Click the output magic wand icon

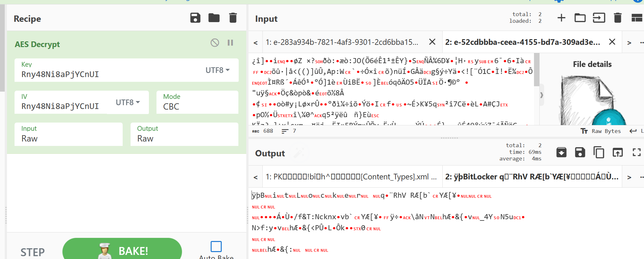coord(299,153)
